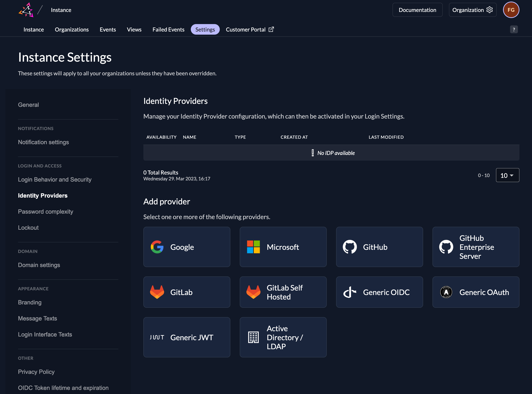Select the Microsoft identity provider icon

pyautogui.click(x=253, y=247)
